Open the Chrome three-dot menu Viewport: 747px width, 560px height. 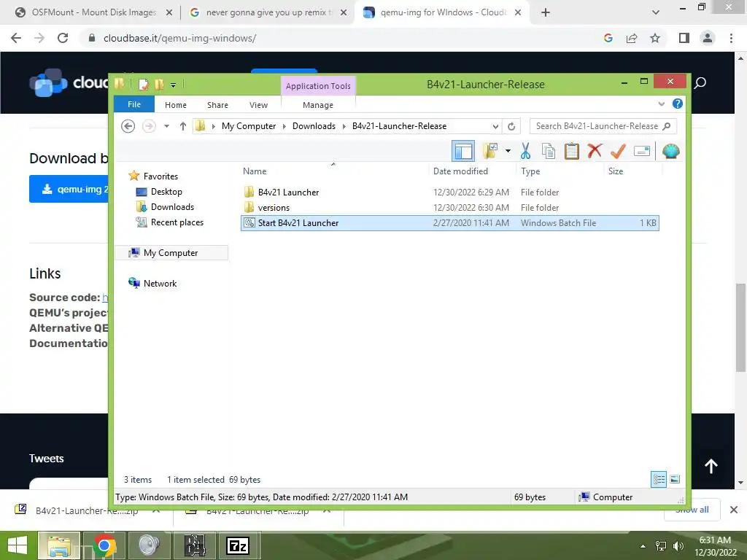(731, 38)
